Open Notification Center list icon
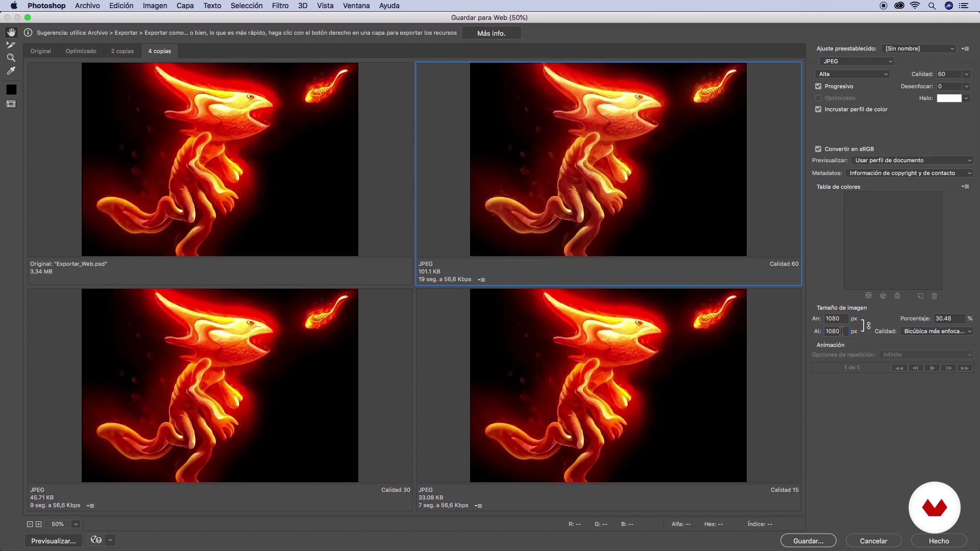 click(x=964, y=6)
